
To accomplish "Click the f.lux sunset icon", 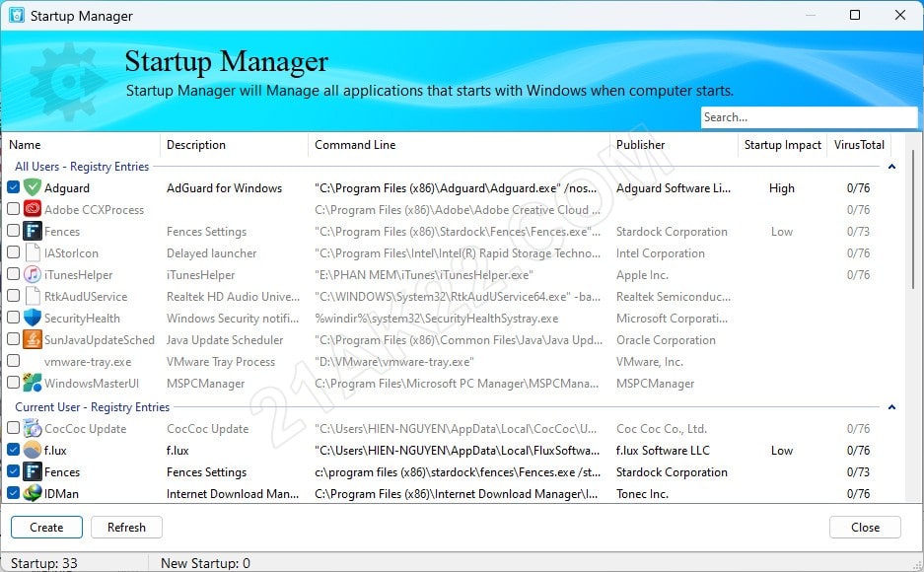I will pos(33,451).
